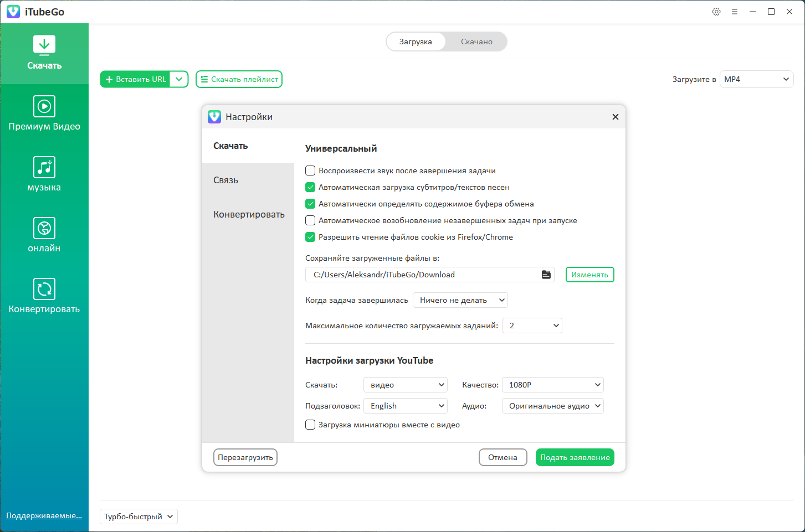Open the онлайн browser section

pyautogui.click(x=44, y=236)
